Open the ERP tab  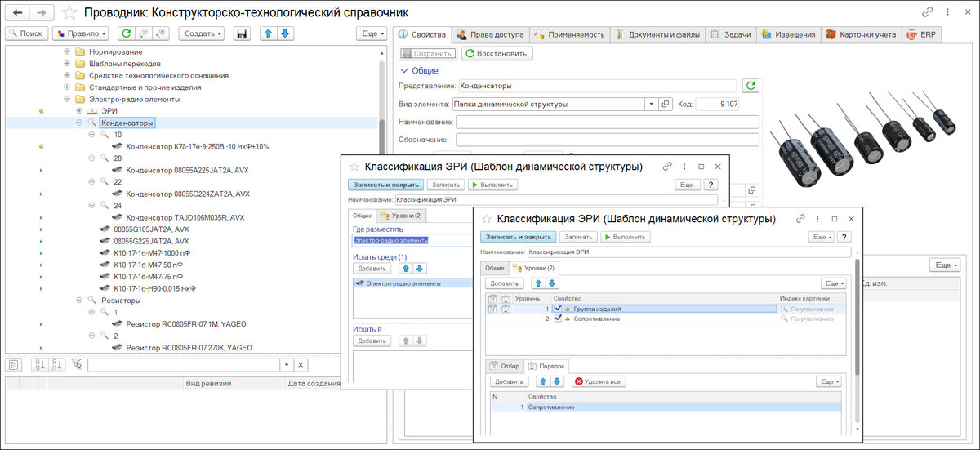921,34
